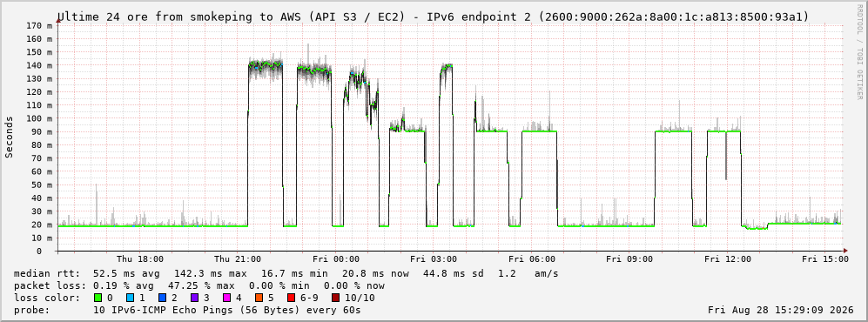Viewport: 868px width, 322px height.
Task: Click the Fri 06:00 time axis label
Action: point(532,259)
